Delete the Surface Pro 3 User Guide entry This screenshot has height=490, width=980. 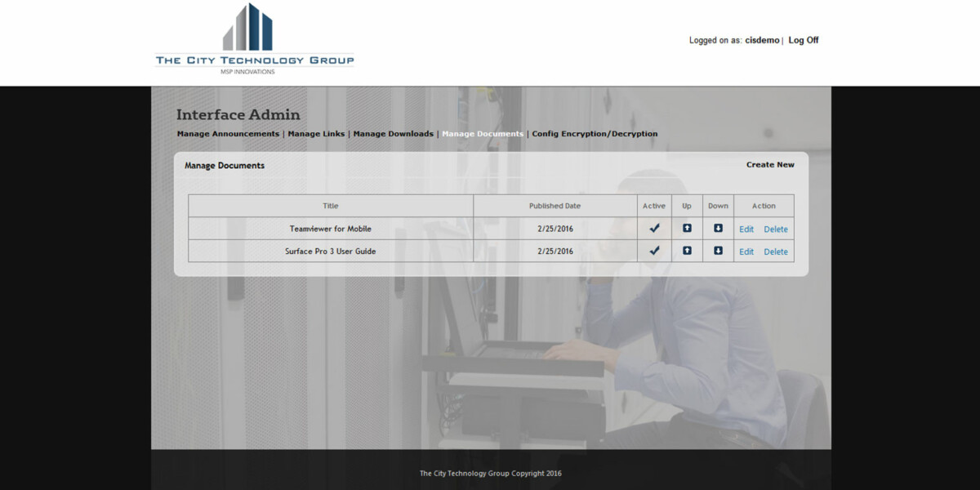click(775, 251)
